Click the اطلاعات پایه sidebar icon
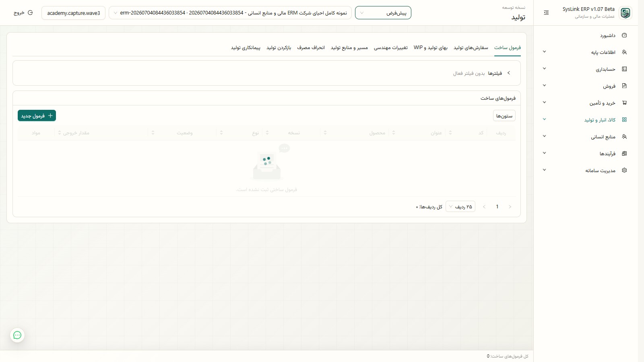644x362 pixels. point(624,52)
